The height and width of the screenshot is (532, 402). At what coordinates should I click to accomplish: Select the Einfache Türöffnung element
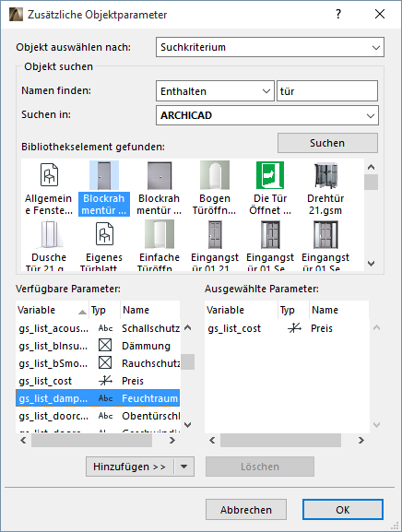[x=160, y=245]
